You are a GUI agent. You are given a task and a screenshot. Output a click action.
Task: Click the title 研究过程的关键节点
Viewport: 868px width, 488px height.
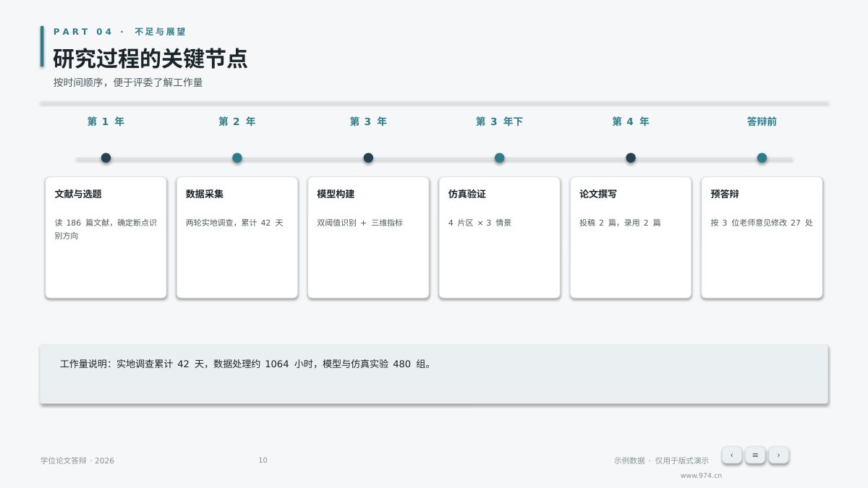[x=150, y=59]
